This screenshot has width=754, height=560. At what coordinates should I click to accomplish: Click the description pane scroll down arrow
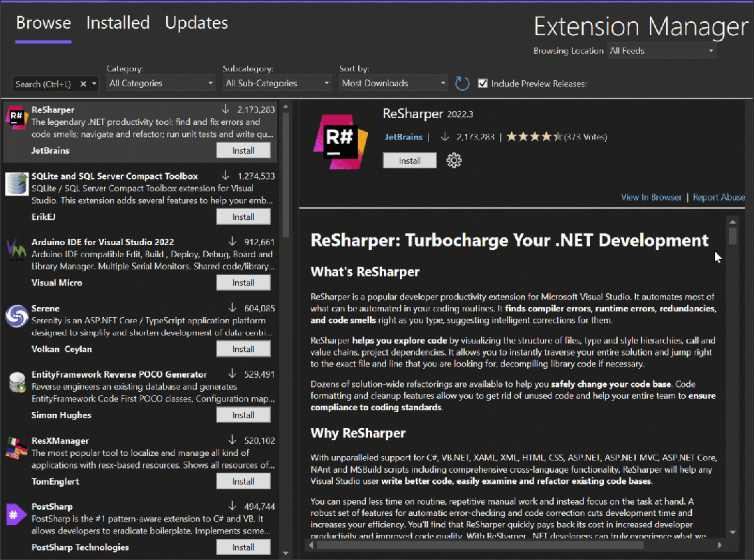[x=733, y=532]
